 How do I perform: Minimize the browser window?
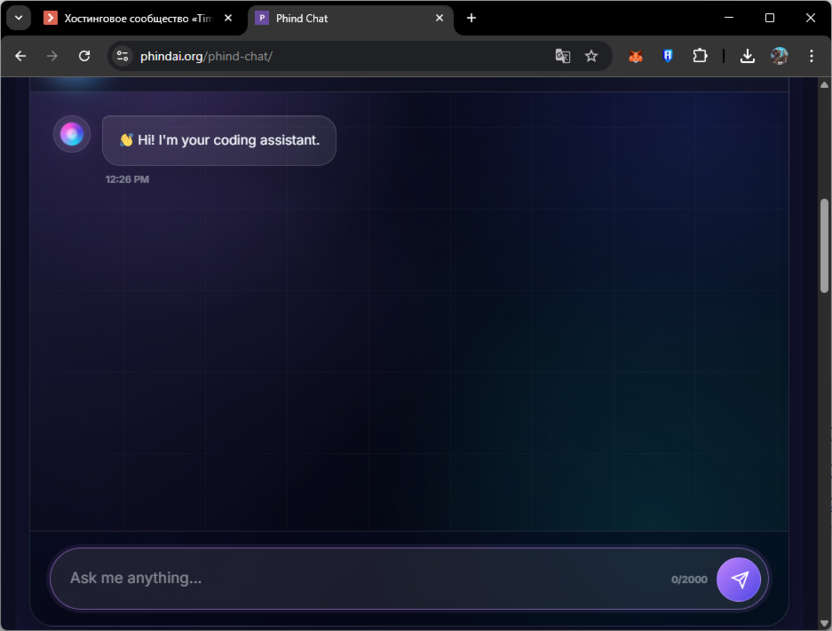pyautogui.click(x=729, y=18)
